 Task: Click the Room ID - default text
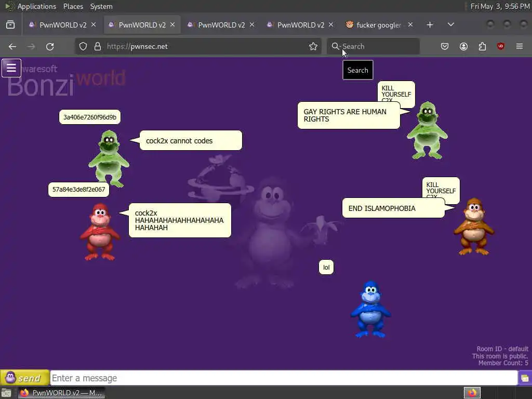point(502,349)
